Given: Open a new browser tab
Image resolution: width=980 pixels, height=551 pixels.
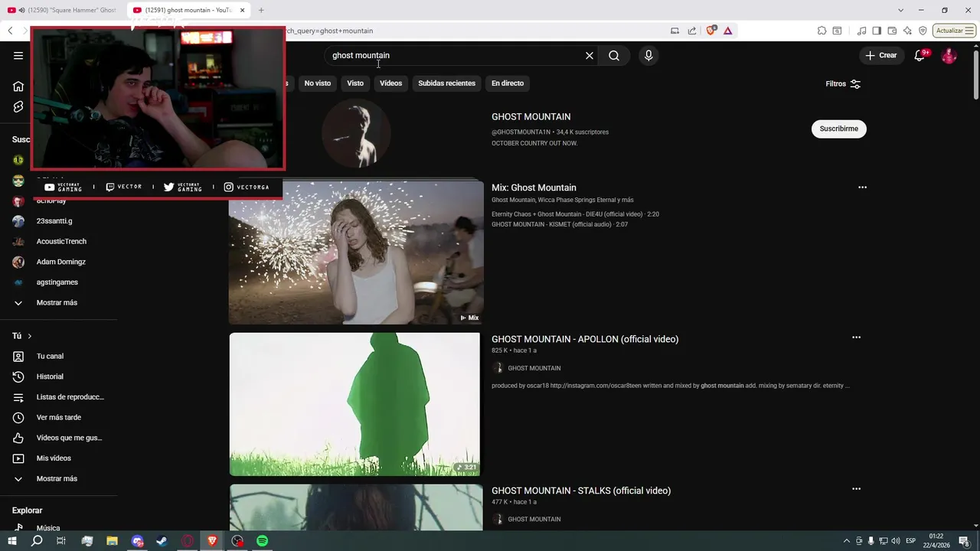Looking at the screenshot, I should tap(261, 10).
